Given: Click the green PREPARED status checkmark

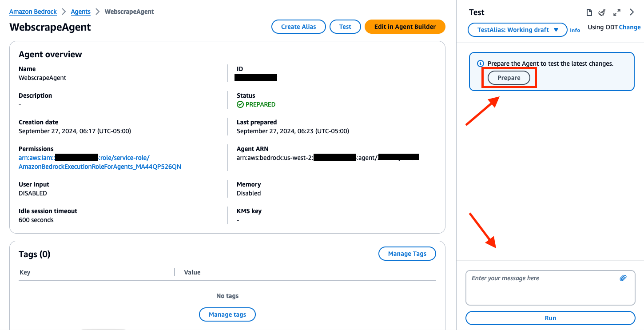Looking at the screenshot, I should pos(240,104).
